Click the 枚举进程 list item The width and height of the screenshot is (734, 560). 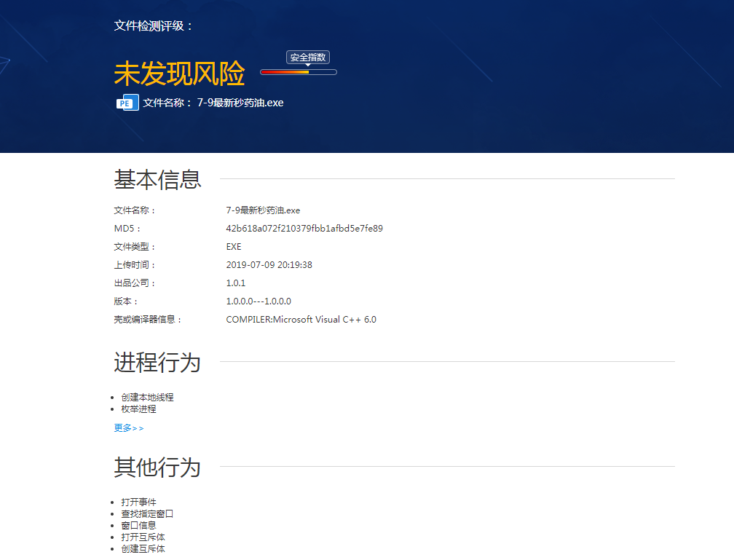coord(138,409)
